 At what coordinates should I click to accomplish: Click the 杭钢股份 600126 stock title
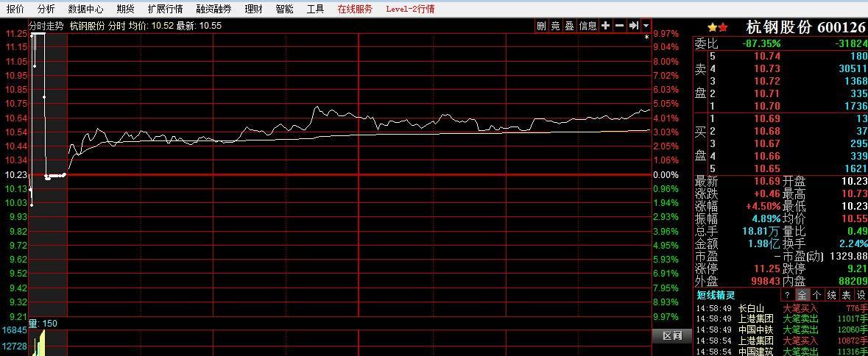click(x=806, y=27)
